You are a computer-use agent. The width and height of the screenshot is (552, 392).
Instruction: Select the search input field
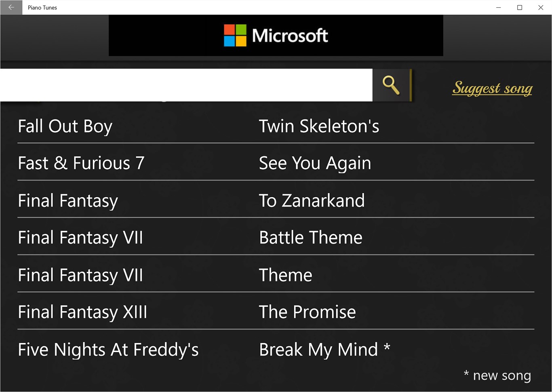click(186, 85)
